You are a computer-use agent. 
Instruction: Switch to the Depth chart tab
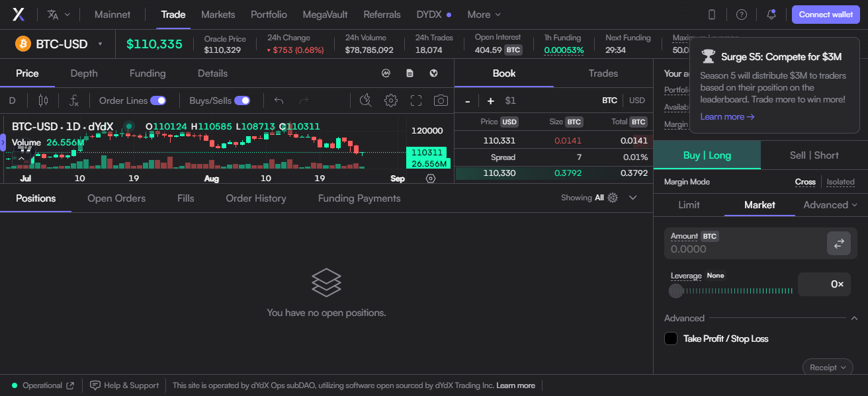coord(84,73)
